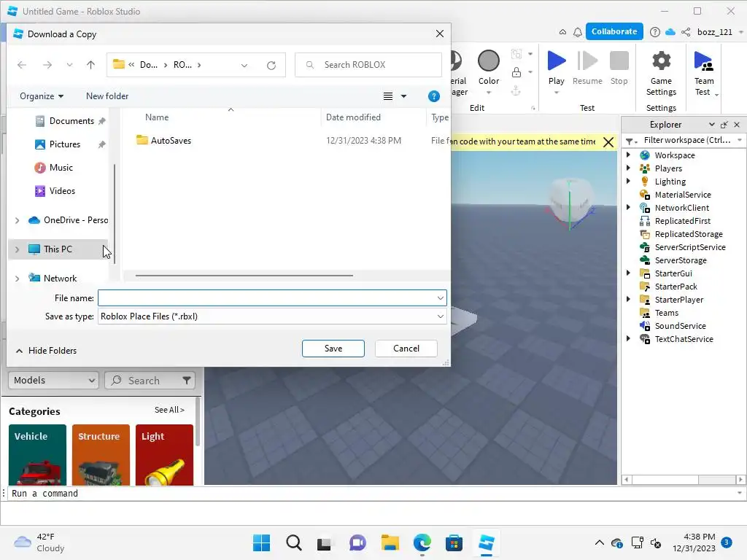
Task: Select MaterialService in Explorer
Action: coord(682,195)
